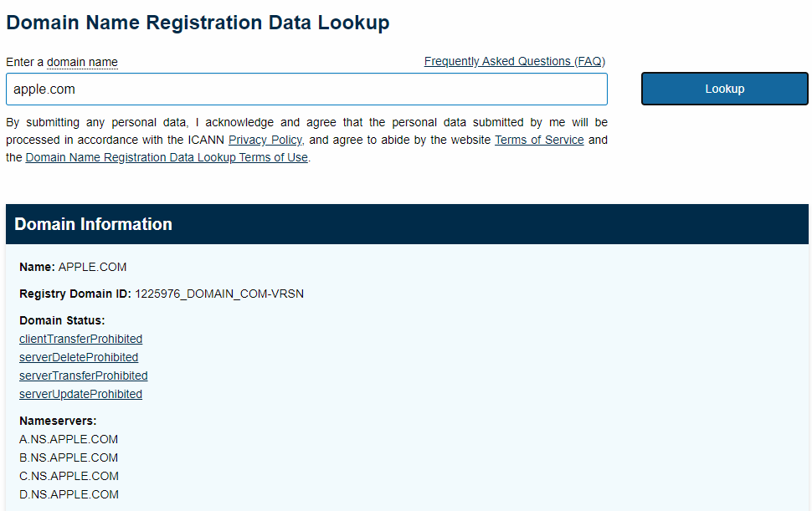Click the underlined 'domain name' label term
Image resolution: width=812 pixels, height=511 pixels.
(x=82, y=62)
